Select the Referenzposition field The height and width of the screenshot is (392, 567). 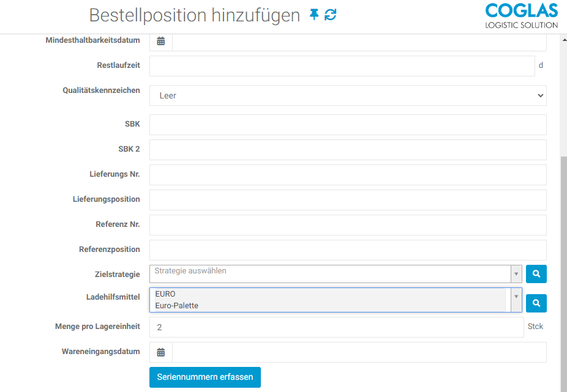(348, 250)
